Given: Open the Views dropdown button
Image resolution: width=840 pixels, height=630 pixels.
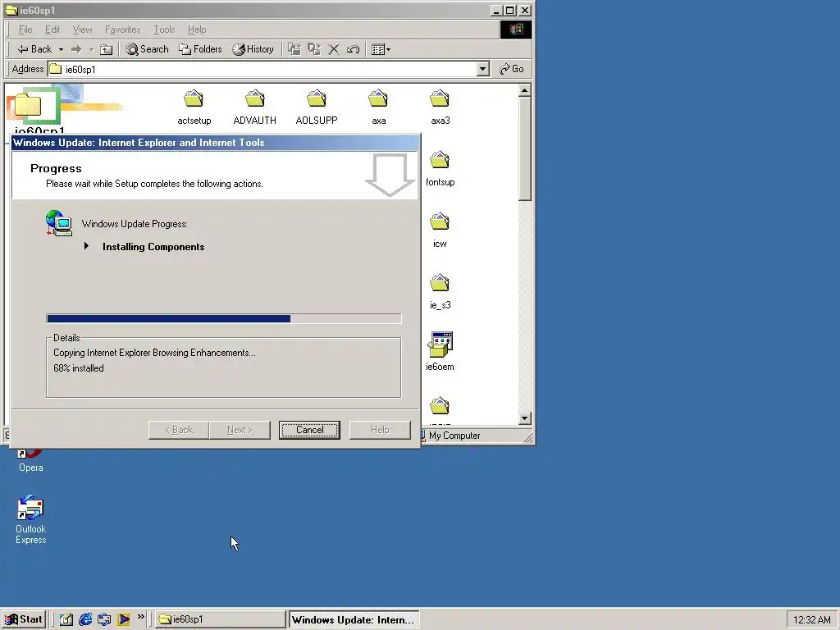Looking at the screenshot, I should [x=381, y=49].
